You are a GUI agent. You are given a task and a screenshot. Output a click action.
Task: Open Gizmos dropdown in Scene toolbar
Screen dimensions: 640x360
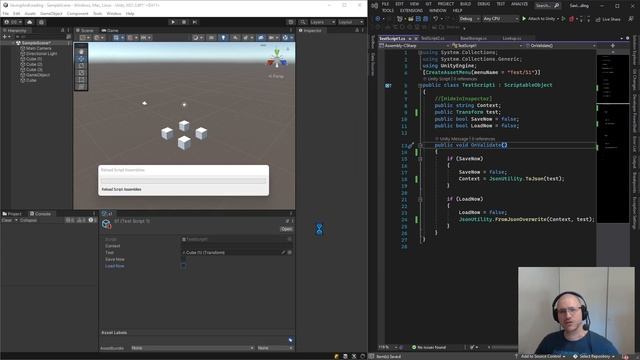point(287,38)
